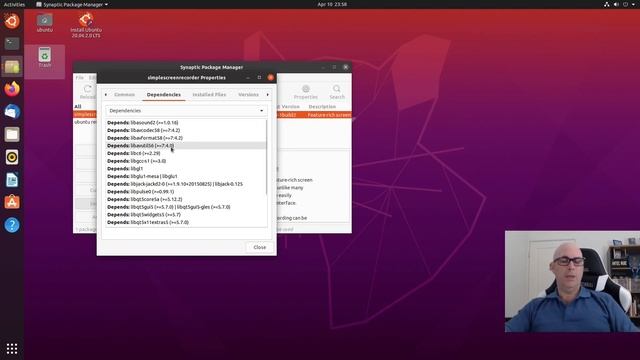Show earlier tabs with left arrow

106,95
